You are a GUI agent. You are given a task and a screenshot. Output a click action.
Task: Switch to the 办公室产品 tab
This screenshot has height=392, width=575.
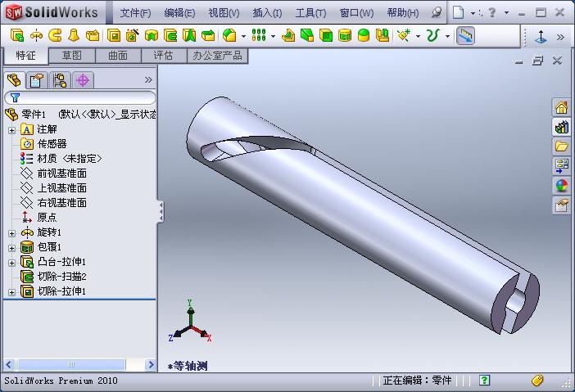(x=217, y=56)
